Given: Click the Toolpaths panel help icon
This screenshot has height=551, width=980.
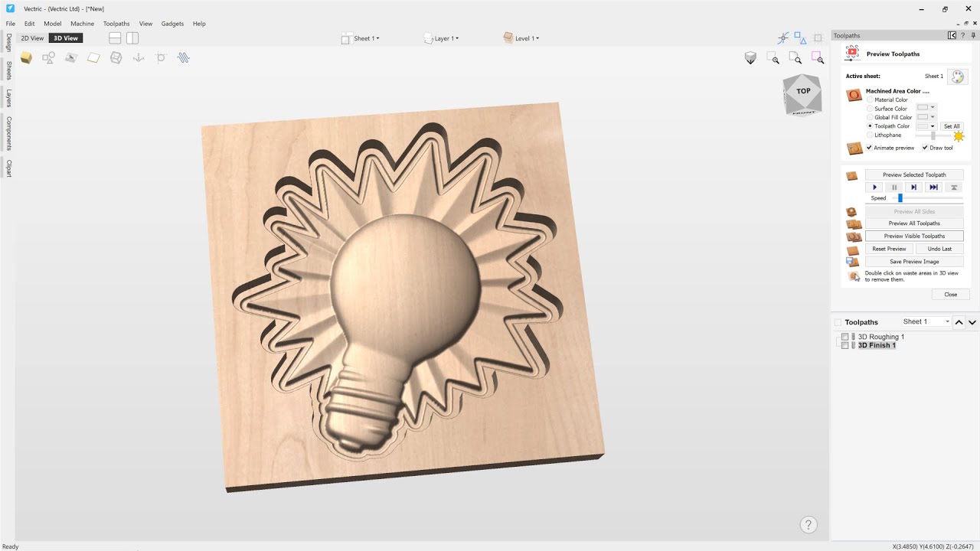Looking at the screenshot, I should pyautogui.click(x=962, y=35).
